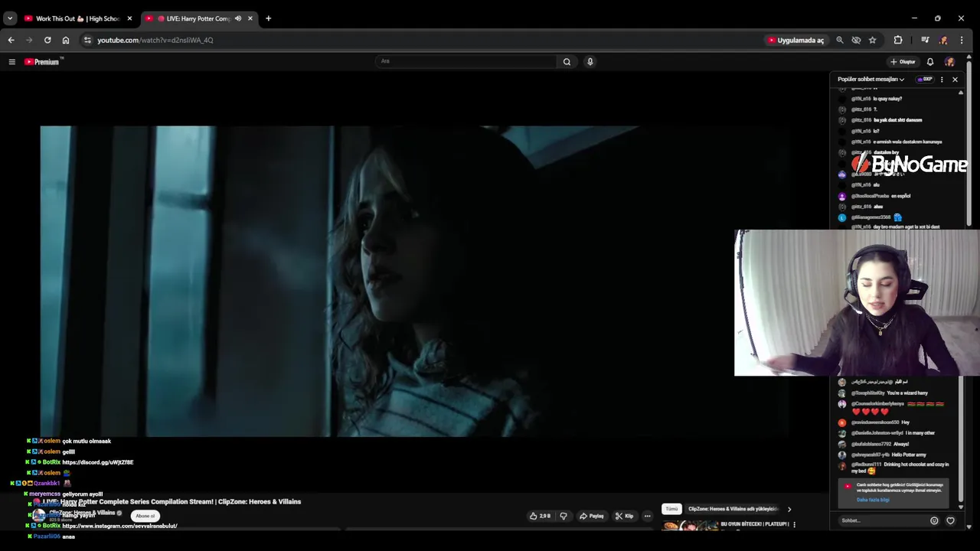Bookmark this page with the star
The width and height of the screenshot is (980, 551).
pos(872,40)
